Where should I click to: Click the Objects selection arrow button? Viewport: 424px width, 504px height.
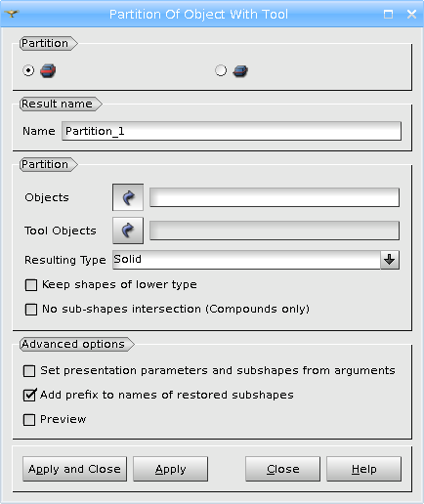128,197
